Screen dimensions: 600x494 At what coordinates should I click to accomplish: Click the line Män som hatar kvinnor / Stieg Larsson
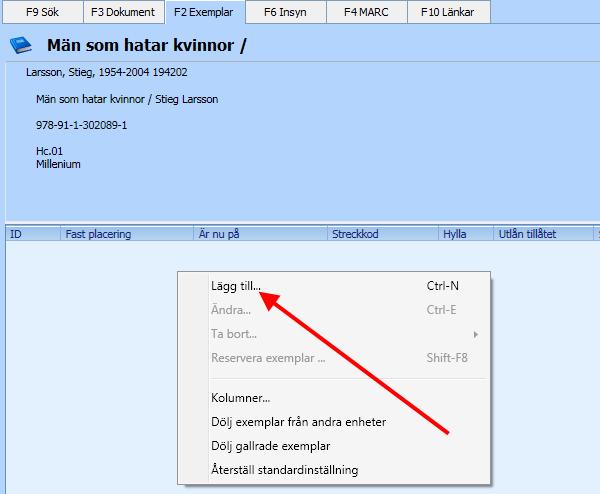coord(127,99)
